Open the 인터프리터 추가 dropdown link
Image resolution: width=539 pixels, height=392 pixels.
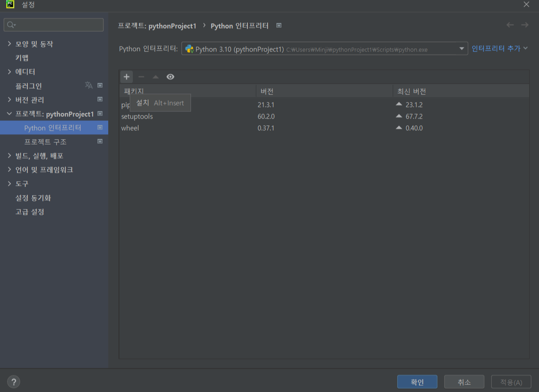(500, 48)
